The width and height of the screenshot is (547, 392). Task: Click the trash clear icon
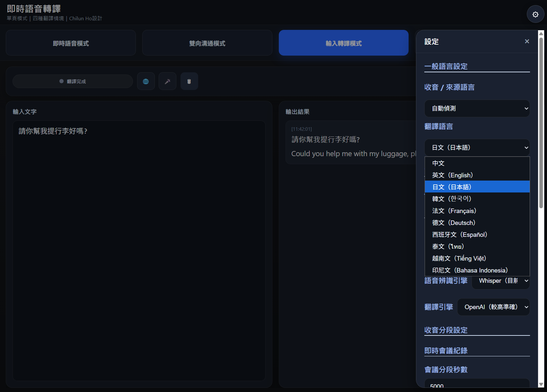(189, 81)
